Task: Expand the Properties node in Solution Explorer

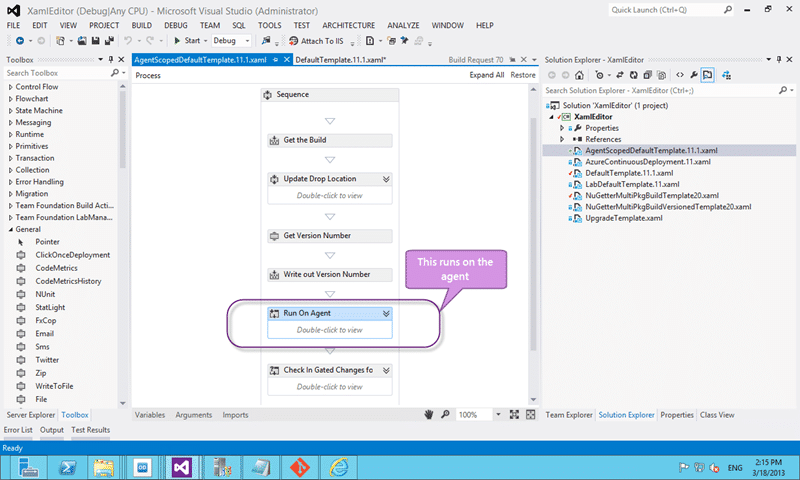Action: point(562,128)
